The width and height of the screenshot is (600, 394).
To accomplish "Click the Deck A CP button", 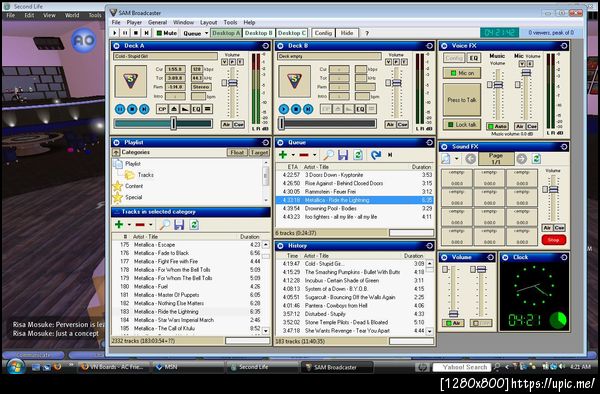I will click(162, 109).
